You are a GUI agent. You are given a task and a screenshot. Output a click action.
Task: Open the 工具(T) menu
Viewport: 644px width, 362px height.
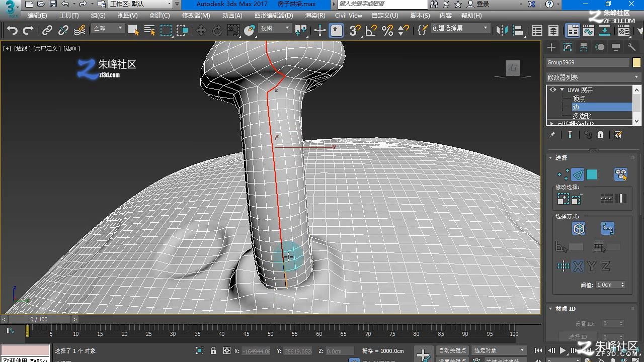tap(69, 16)
